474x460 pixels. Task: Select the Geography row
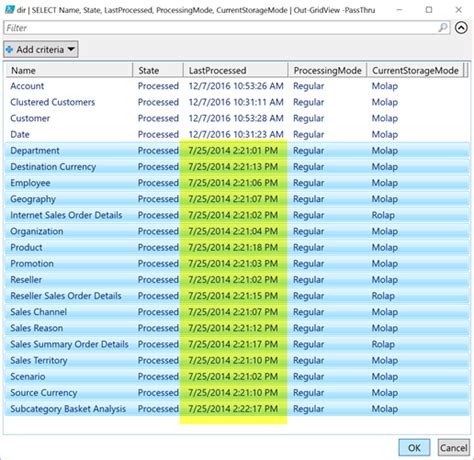(237, 199)
